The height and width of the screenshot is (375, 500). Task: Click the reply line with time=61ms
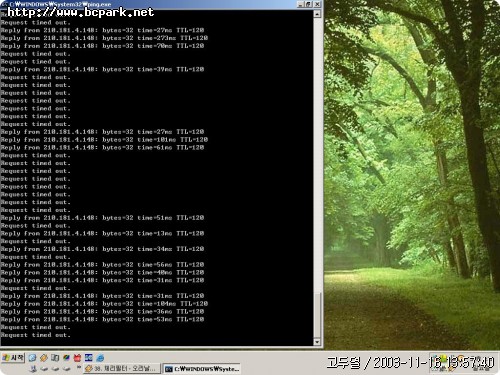click(x=102, y=147)
